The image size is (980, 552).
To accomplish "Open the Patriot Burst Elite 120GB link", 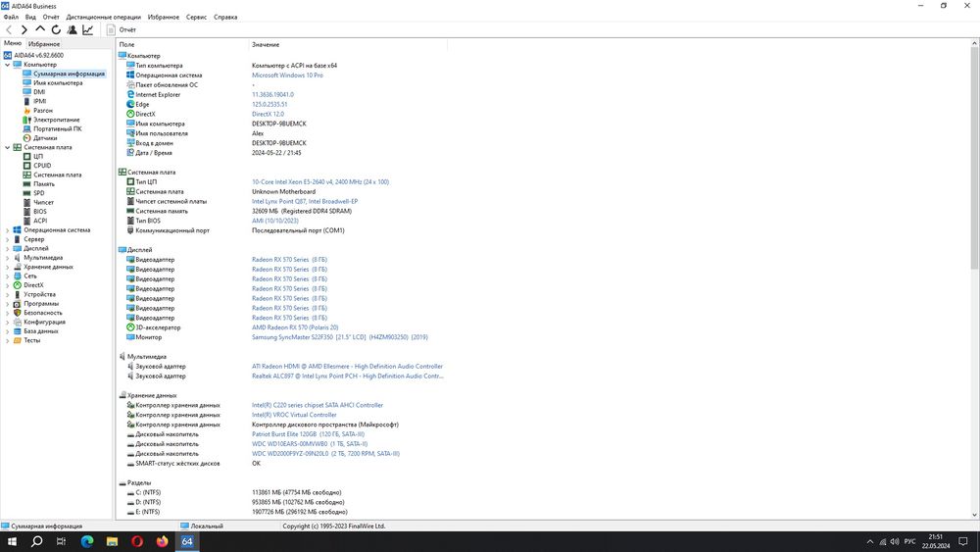I will pyautogui.click(x=308, y=433).
